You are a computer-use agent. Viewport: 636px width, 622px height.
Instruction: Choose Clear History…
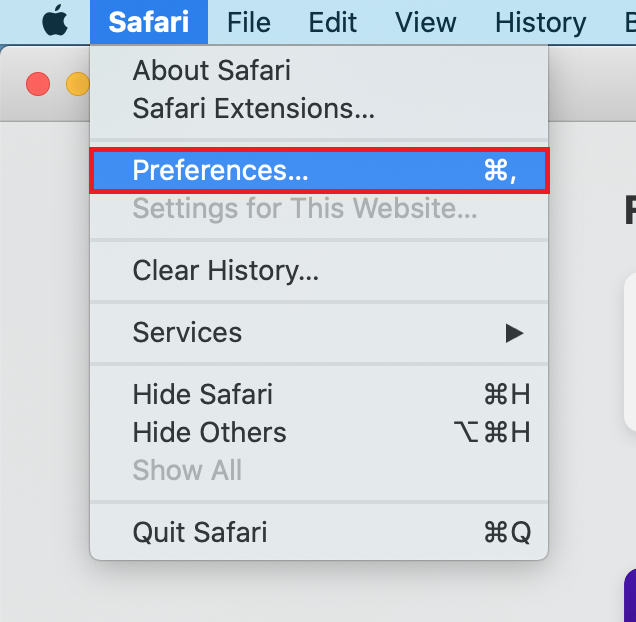[x=225, y=270]
